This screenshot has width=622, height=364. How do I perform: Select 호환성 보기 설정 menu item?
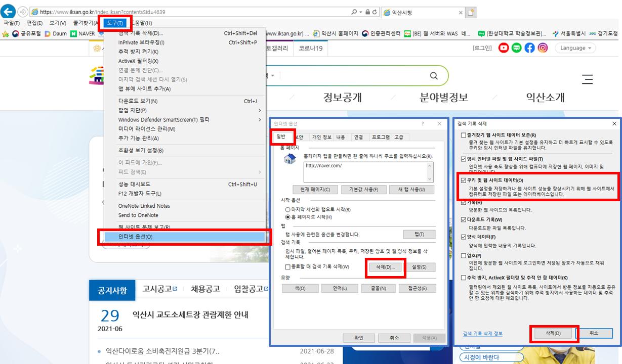click(x=185, y=151)
